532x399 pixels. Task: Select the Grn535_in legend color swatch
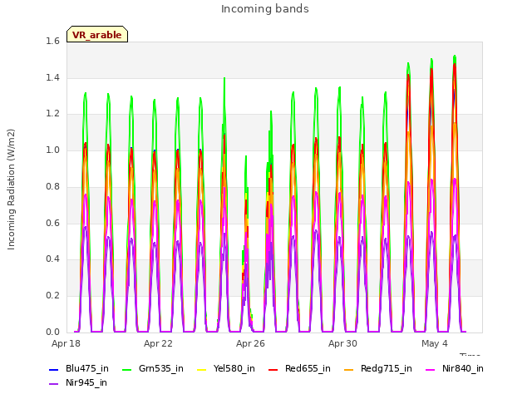[126, 369]
